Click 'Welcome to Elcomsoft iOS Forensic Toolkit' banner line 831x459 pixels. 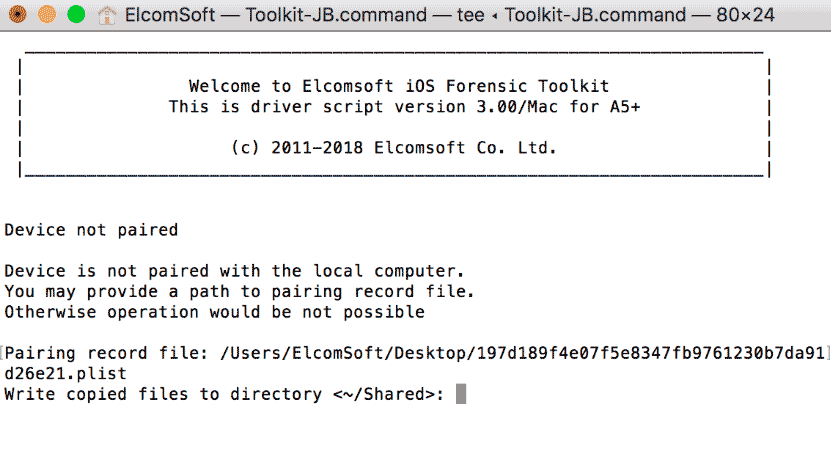(398, 87)
